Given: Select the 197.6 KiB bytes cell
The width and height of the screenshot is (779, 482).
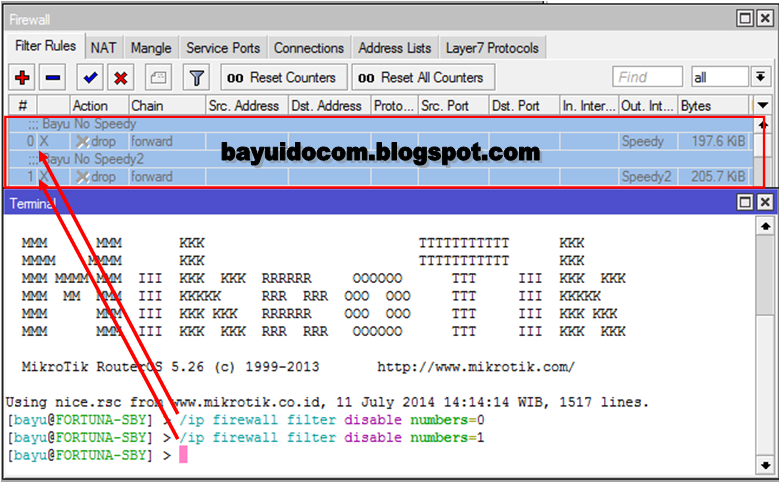Looking at the screenshot, I should [x=713, y=142].
